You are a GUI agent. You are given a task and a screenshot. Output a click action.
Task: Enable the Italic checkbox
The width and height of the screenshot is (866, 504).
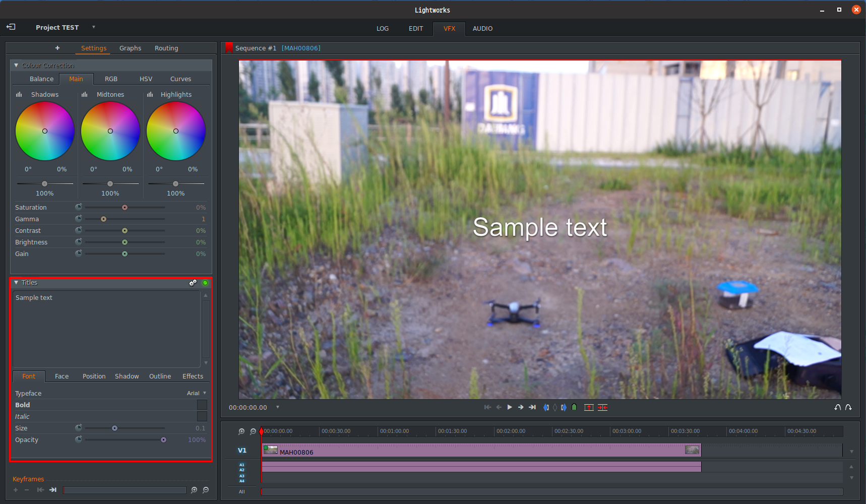pos(202,416)
